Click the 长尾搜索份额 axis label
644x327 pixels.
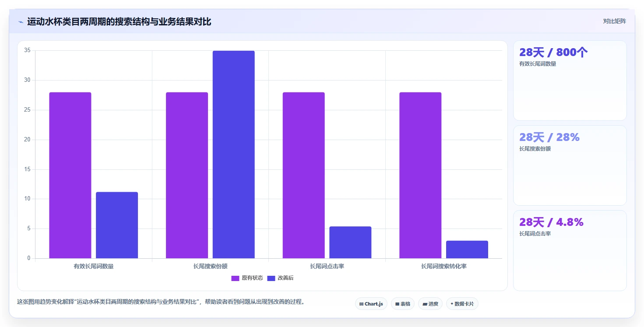[210, 266]
